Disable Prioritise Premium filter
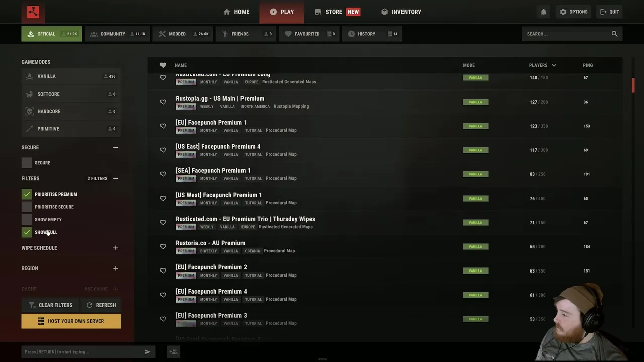644x362 pixels. click(x=27, y=194)
